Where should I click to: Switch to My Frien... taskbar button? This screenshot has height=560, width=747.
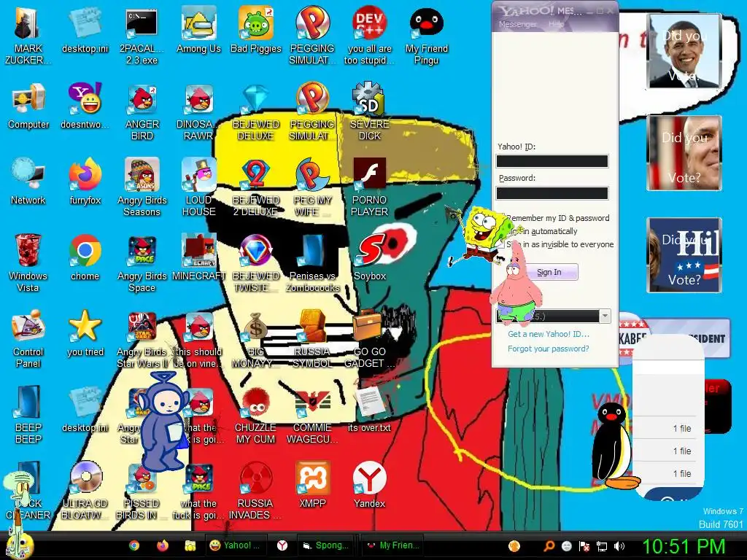tap(391, 545)
